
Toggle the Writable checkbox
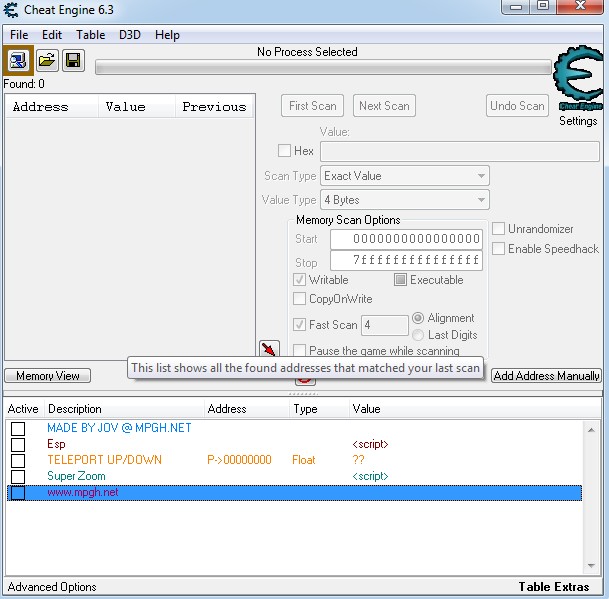pyautogui.click(x=299, y=280)
